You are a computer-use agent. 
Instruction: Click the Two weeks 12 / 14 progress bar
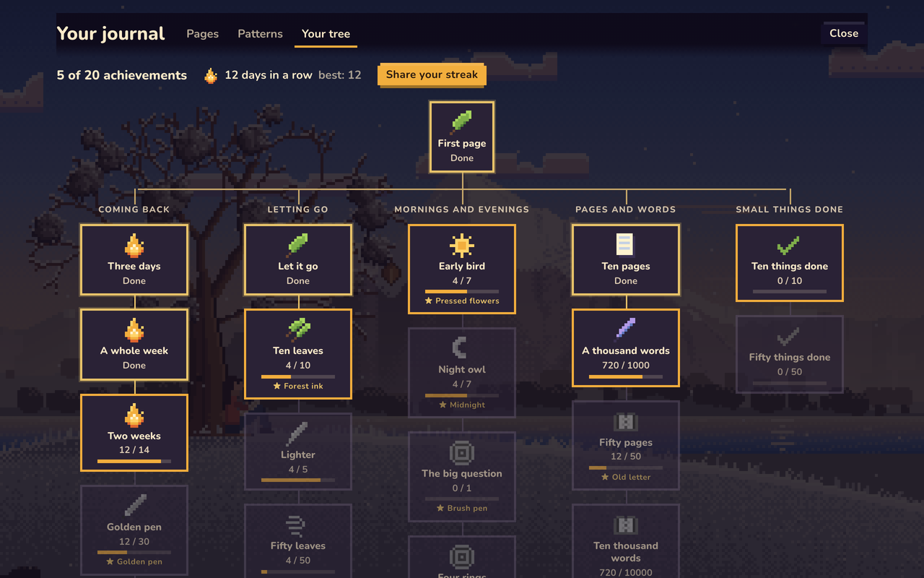134,462
